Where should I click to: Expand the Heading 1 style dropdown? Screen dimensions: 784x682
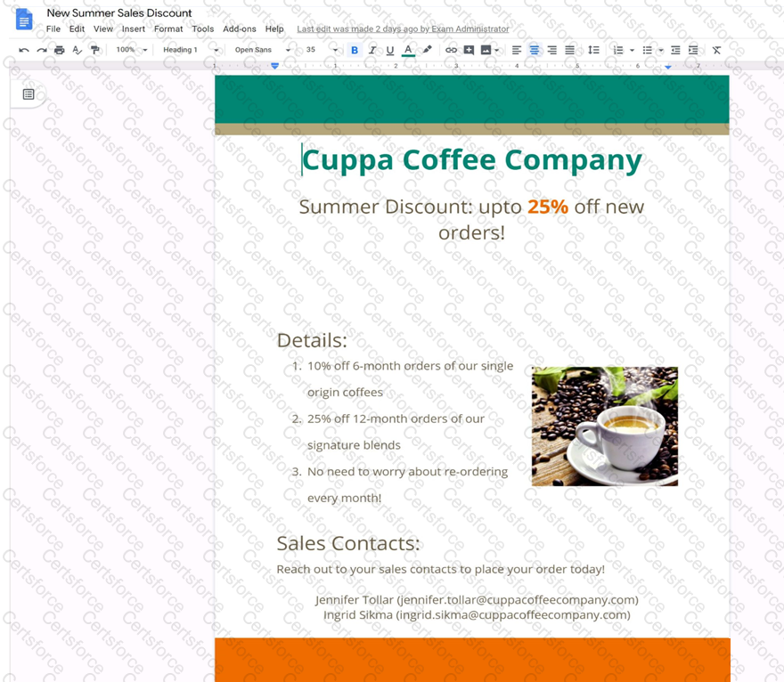tap(190, 50)
